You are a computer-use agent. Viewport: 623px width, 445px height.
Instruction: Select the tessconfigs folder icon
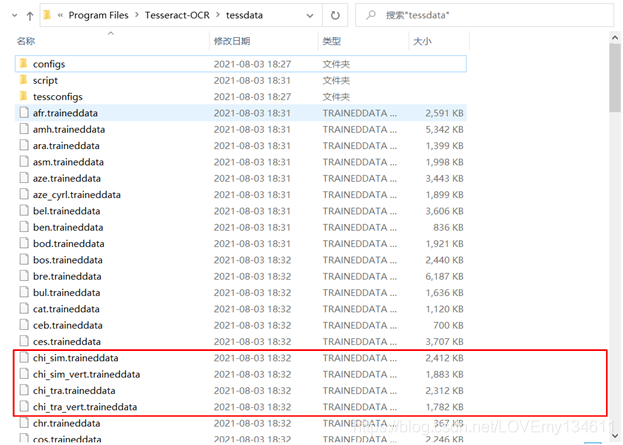[23, 96]
